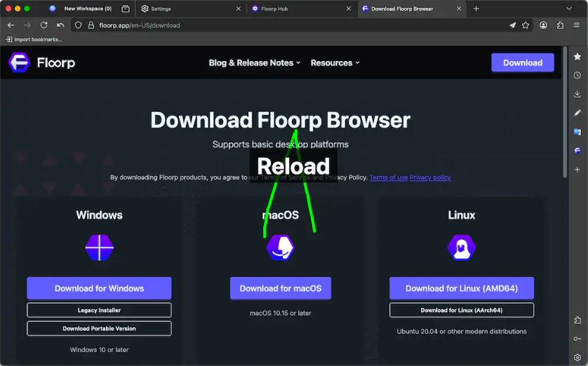Open the Terms of use link

388,177
